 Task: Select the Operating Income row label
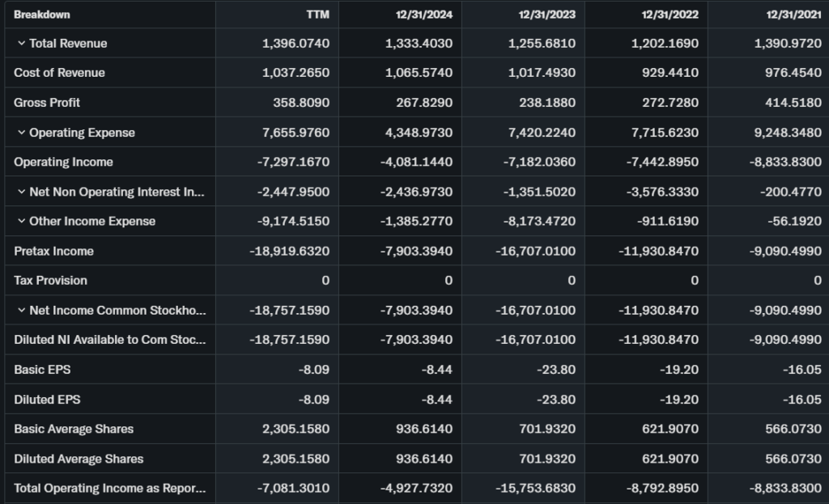click(x=63, y=162)
